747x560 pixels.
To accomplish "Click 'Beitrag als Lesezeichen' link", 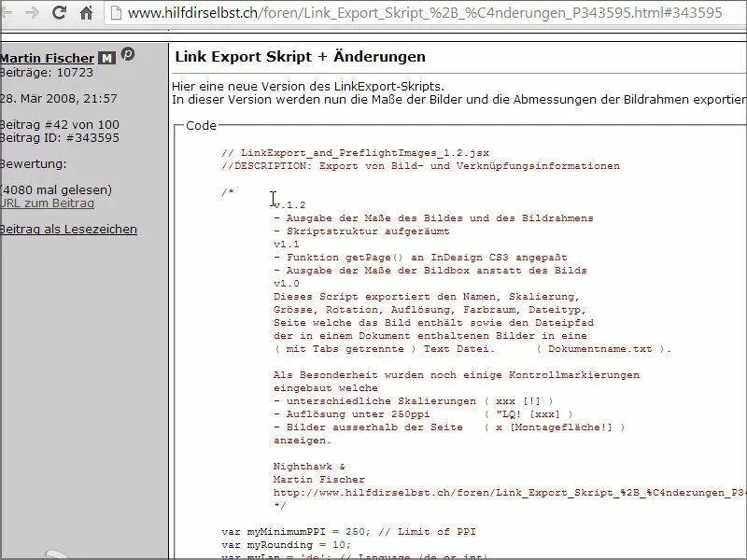I will pyautogui.click(x=68, y=229).
